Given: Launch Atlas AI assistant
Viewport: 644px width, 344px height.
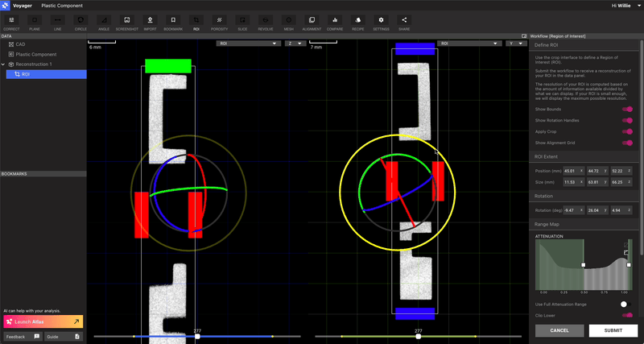Looking at the screenshot, I should pyautogui.click(x=43, y=321).
